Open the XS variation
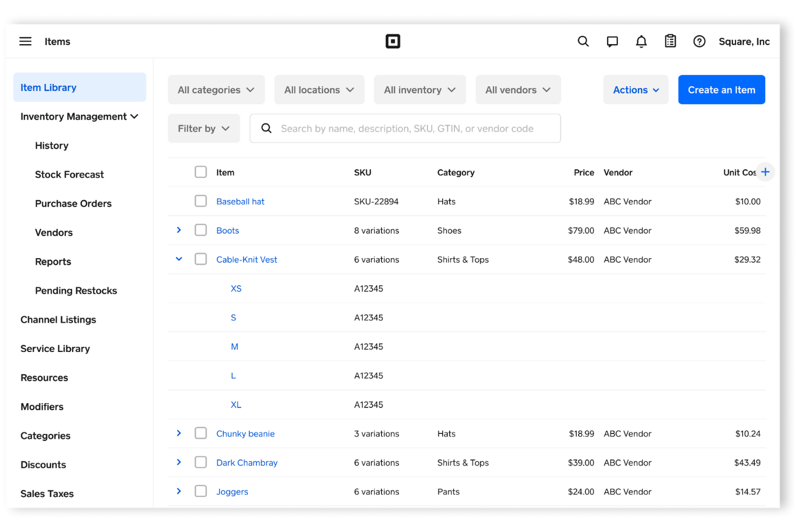798x532 pixels. pos(236,289)
